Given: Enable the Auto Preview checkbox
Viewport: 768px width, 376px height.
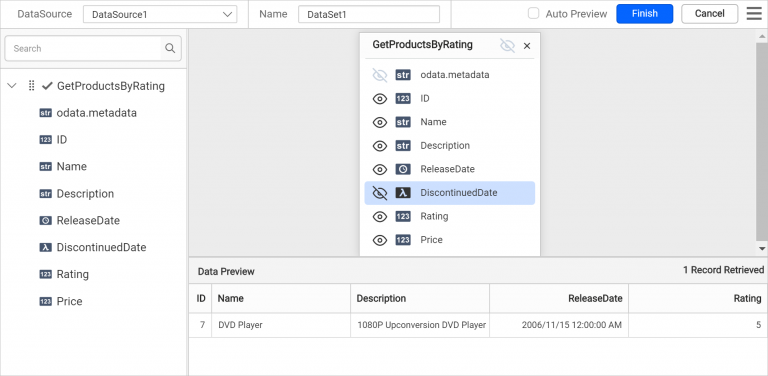Looking at the screenshot, I should point(533,13).
